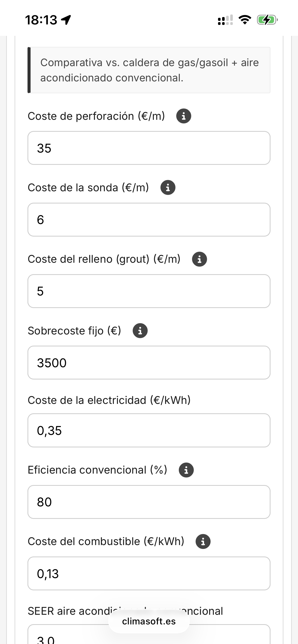Tap info icon beside Coste de perforación

click(x=184, y=116)
